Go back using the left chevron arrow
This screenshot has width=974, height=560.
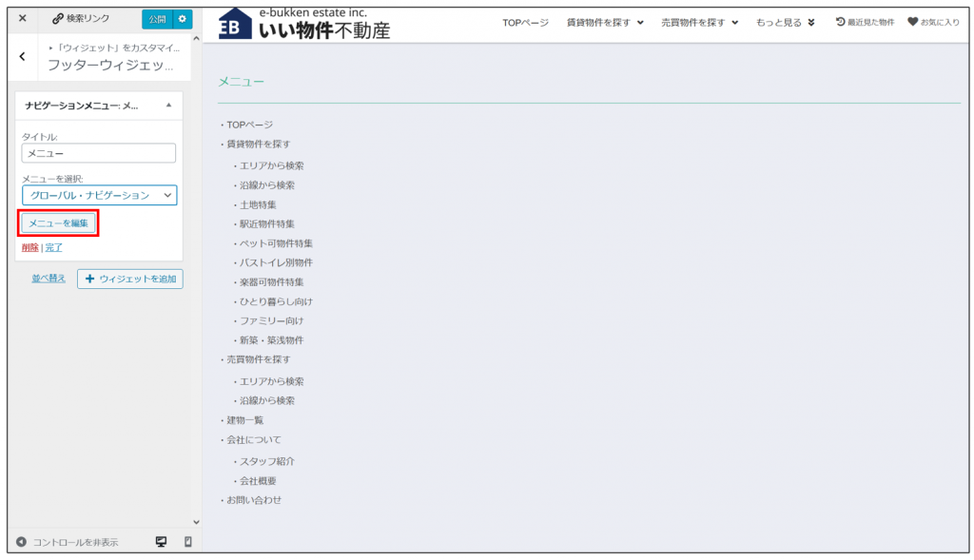[23, 58]
